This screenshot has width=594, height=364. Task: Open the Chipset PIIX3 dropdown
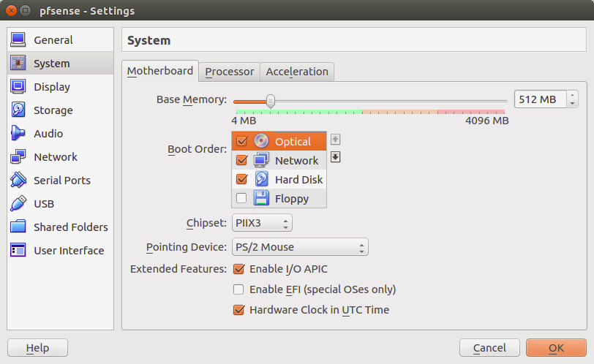pyautogui.click(x=262, y=223)
